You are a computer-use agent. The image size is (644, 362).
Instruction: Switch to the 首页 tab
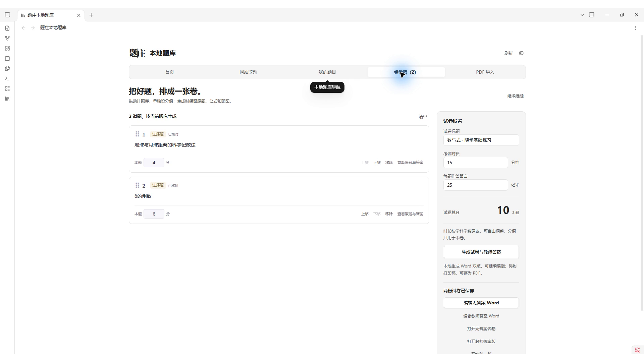click(x=169, y=72)
